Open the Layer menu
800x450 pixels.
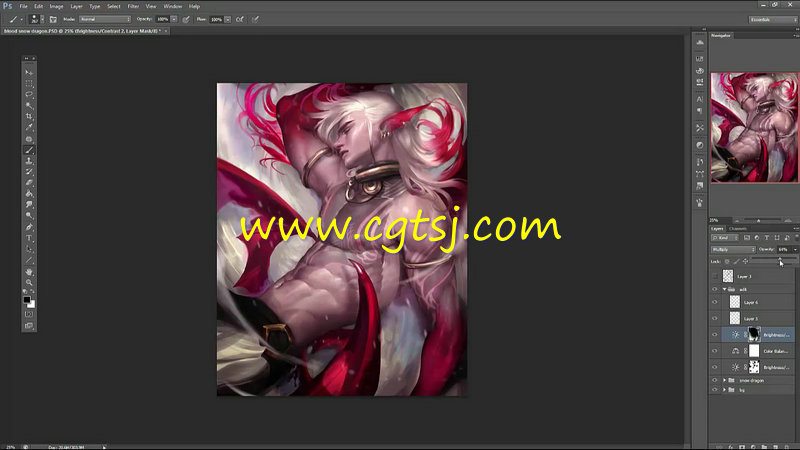point(77,7)
